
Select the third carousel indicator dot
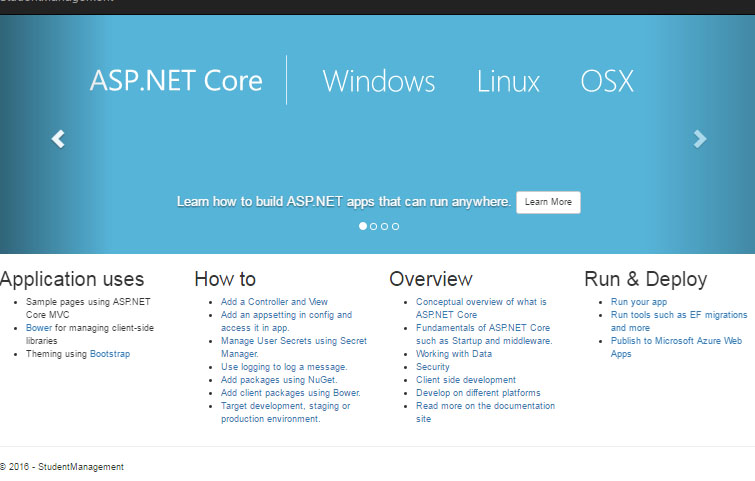[x=384, y=226]
